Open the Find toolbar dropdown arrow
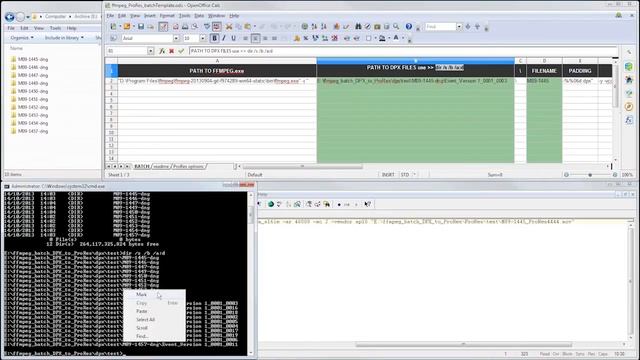This screenshot has height=360, width=640. tap(459, 27)
